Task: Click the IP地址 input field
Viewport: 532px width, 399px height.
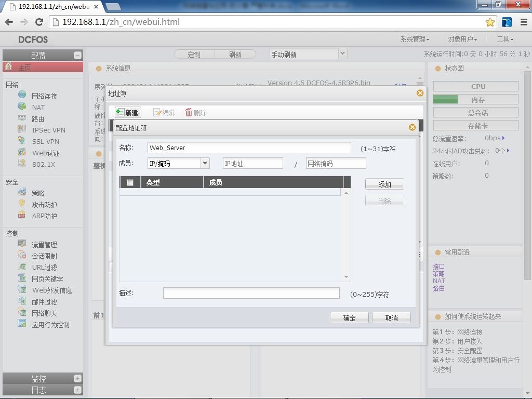Action: point(253,163)
